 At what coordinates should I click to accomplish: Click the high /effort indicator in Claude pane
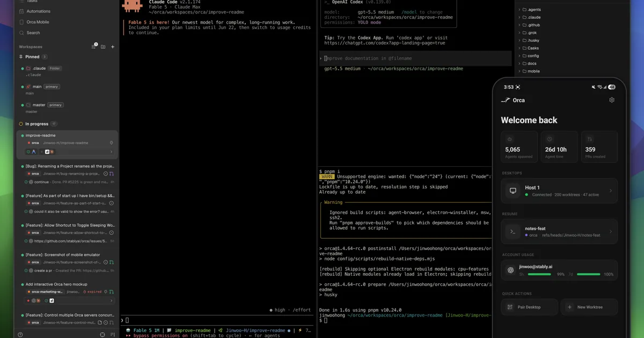point(290,310)
